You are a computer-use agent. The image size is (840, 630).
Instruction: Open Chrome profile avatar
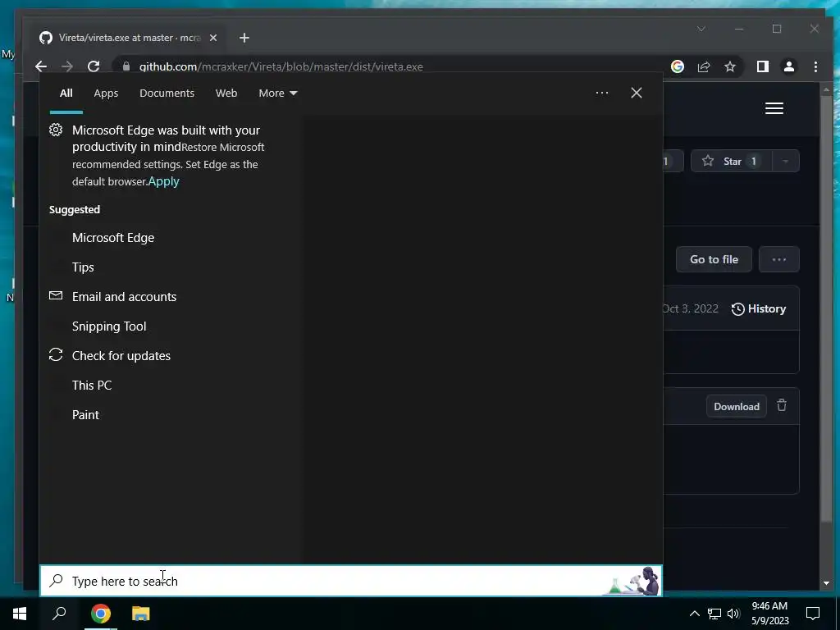(x=788, y=66)
